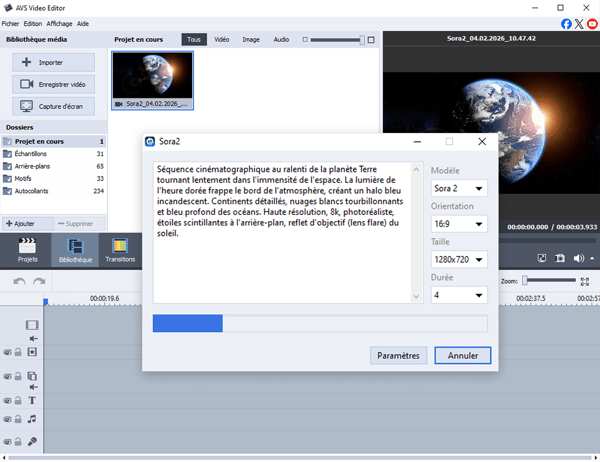Redo the last action
Viewport: 600px width, 462px height.
[39, 282]
